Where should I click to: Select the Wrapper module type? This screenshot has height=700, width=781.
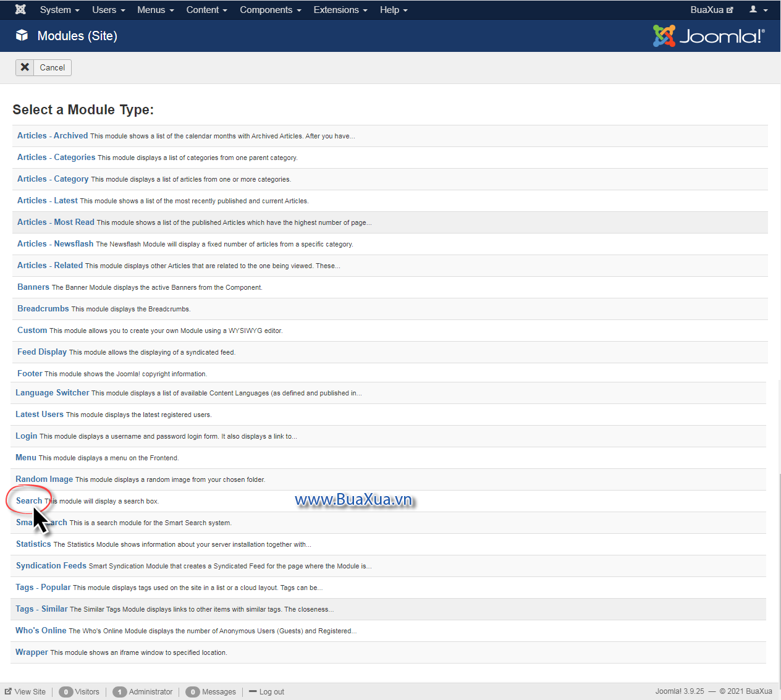click(x=32, y=652)
